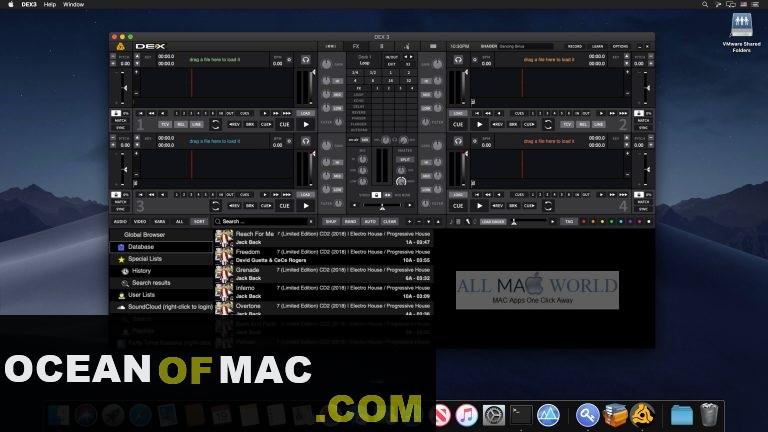Click the loop arrows icon on deck 1
Image resolution: width=768 pixels, height=432 pixels.
(x=215, y=124)
